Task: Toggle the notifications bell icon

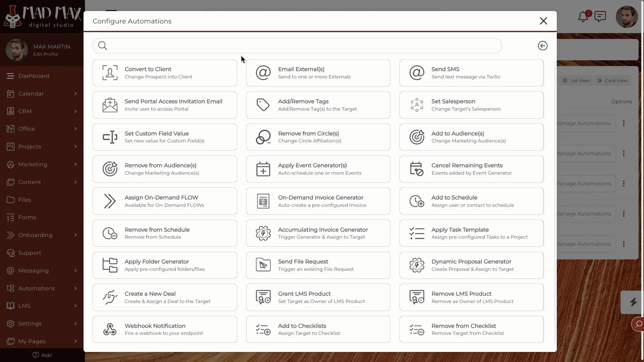Action: [583, 17]
